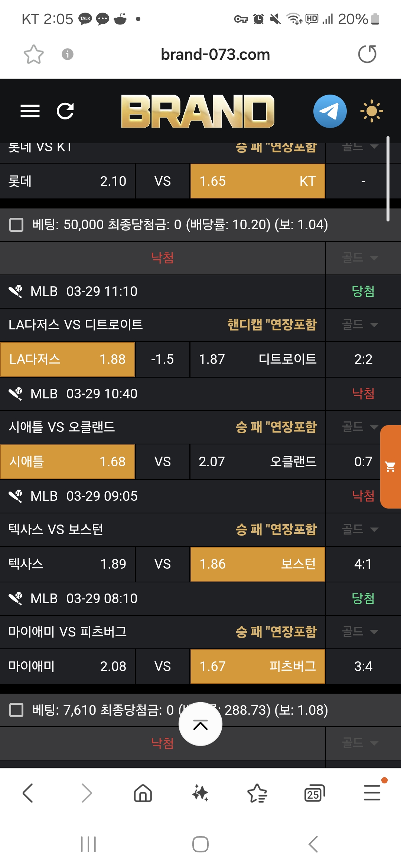Select the 보스턴 1.86 odds cell
Screen dimensions: 401x868
(x=258, y=564)
